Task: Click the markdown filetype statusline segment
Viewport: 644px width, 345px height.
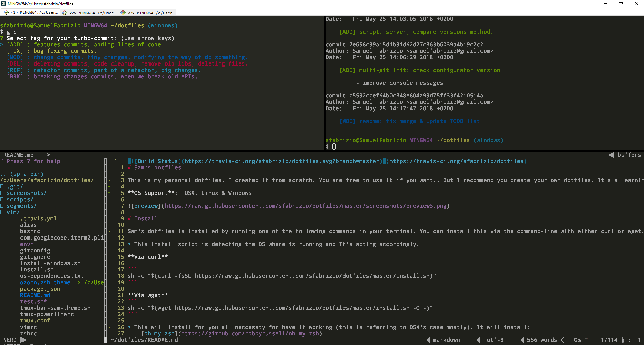Action: [x=446, y=340]
